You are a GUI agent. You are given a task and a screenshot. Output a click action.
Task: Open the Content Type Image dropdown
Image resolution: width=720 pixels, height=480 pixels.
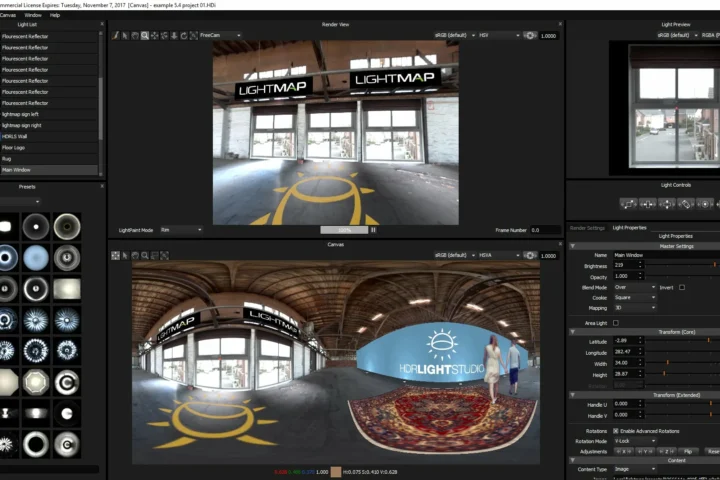635,469
